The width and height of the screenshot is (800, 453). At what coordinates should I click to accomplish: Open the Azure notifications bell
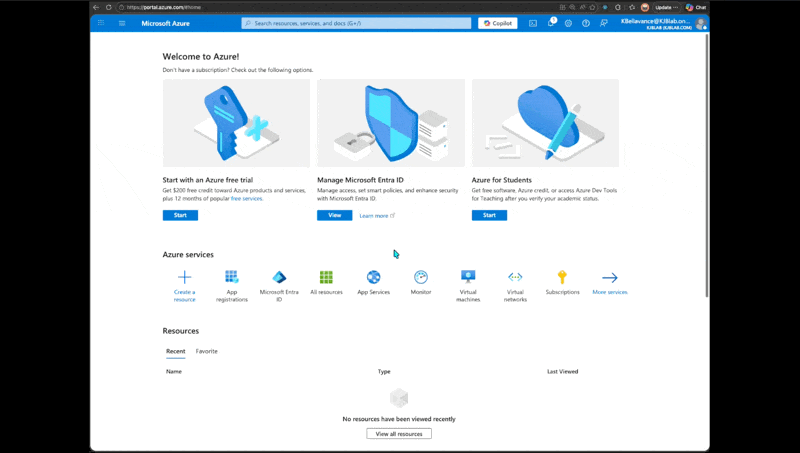tap(551, 23)
